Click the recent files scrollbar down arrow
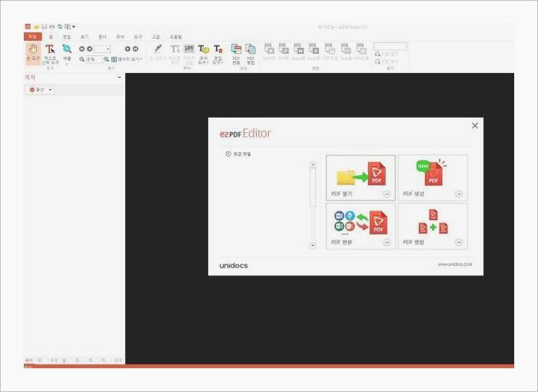This screenshot has width=538, height=392. click(x=313, y=245)
